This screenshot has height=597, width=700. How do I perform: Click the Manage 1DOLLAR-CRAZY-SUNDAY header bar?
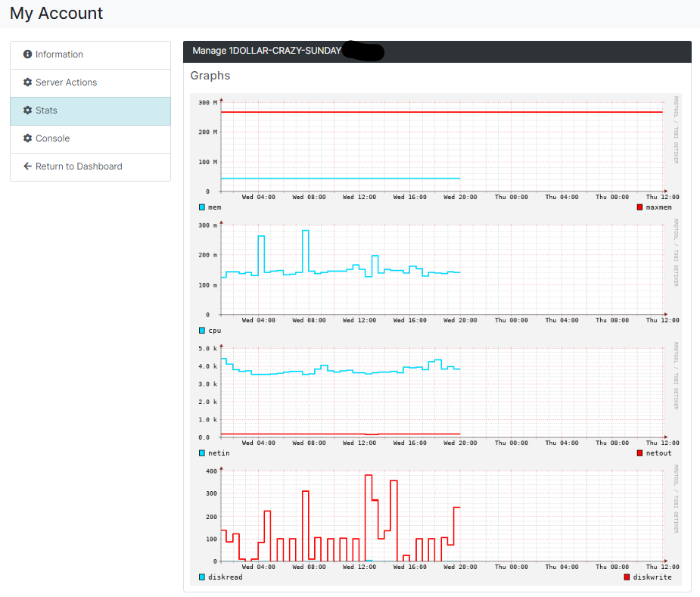click(x=437, y=51)
